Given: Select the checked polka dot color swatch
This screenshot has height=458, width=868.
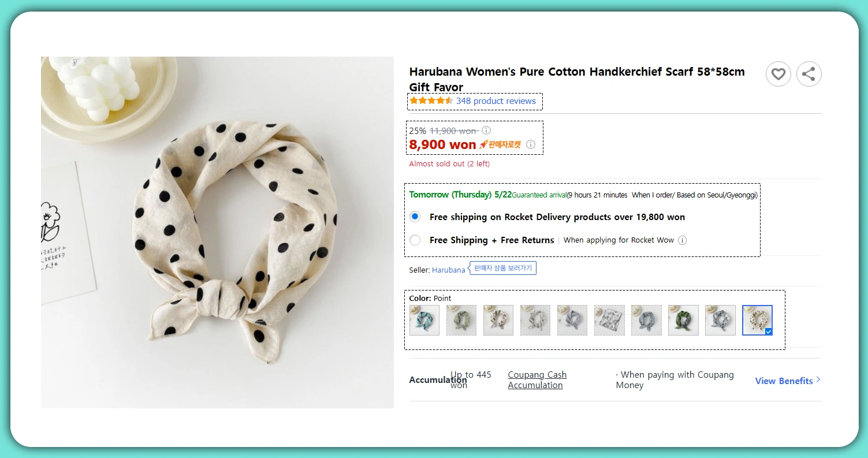Looking at the screenshot, I should 757,320.
